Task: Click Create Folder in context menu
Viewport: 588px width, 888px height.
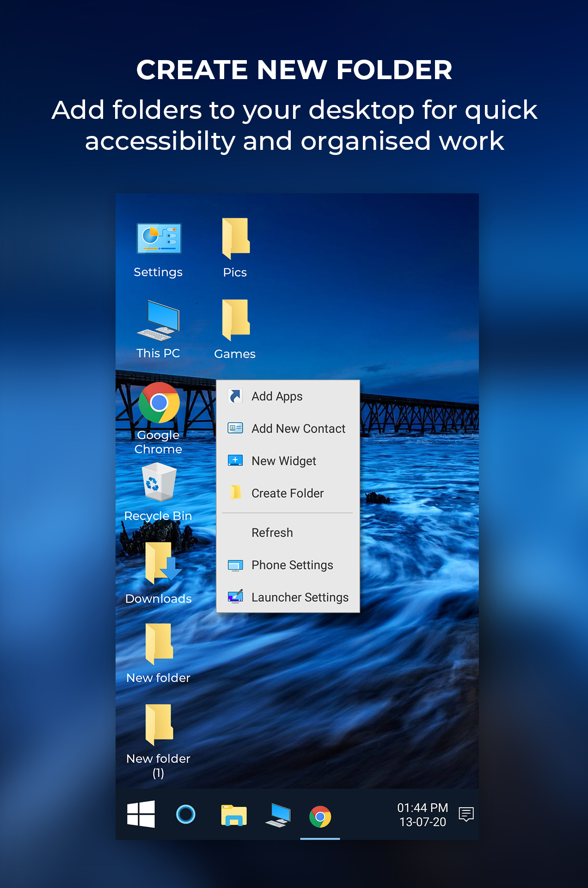Action: pos(288,493)
